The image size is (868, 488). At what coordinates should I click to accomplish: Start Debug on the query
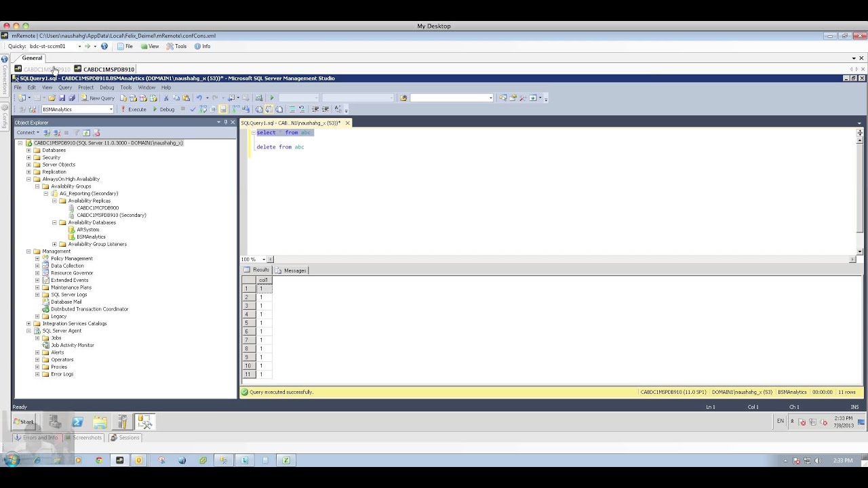(x=163, y=109)
